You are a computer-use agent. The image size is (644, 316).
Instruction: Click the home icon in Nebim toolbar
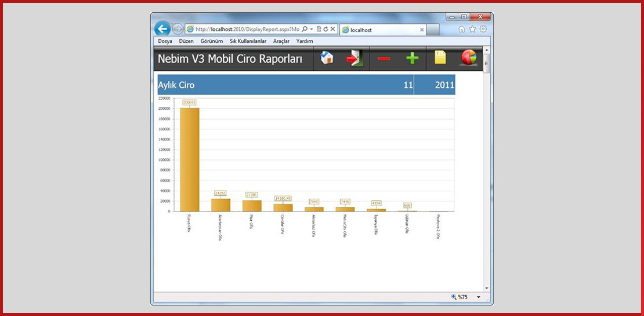pyautogui.click(x=327, y=58)
